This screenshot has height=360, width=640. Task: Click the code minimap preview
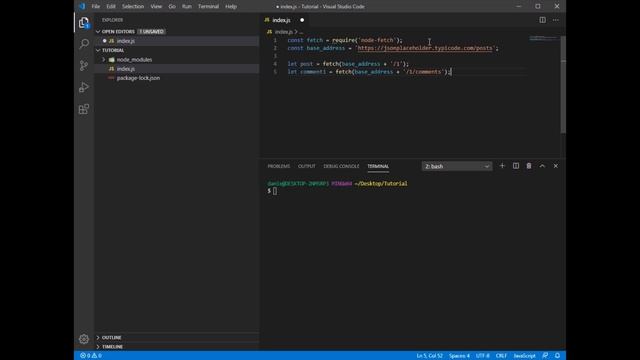point(543,38)
